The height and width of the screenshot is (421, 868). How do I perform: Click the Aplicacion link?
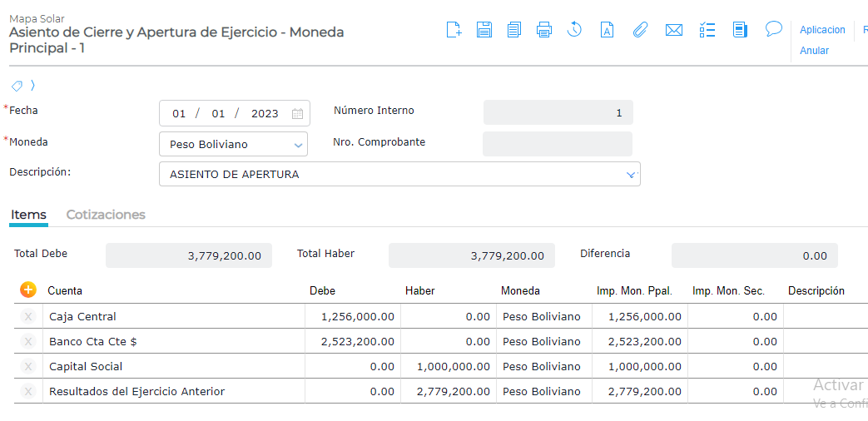(x=822, y=30)
